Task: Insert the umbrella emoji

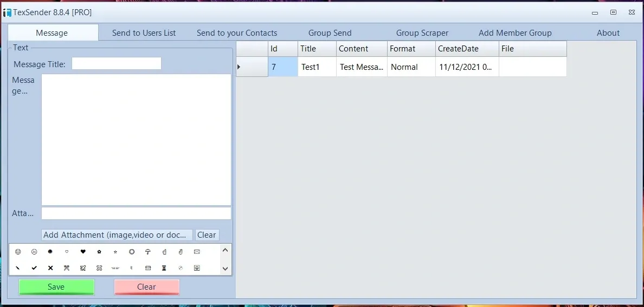Action: pos(149,252)
